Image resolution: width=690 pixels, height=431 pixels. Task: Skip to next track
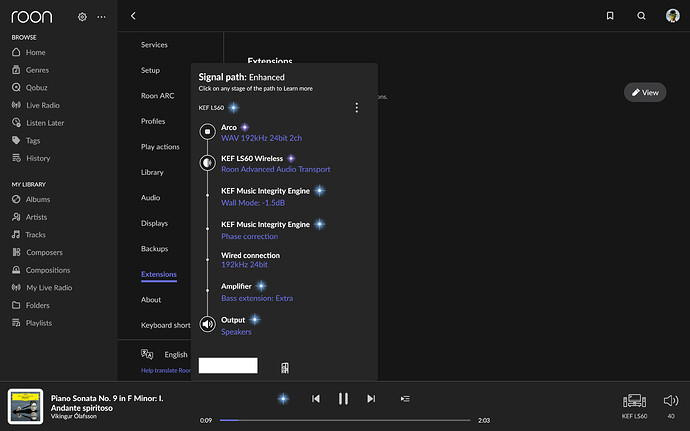point(371,399)
